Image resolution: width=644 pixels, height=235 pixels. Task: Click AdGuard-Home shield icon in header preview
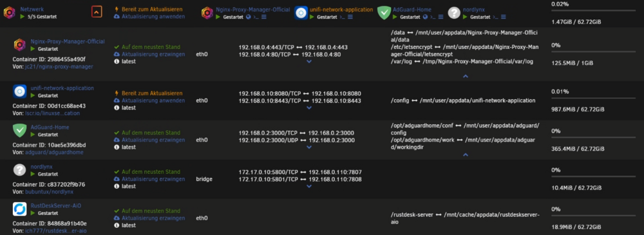[x=384, y=13]
